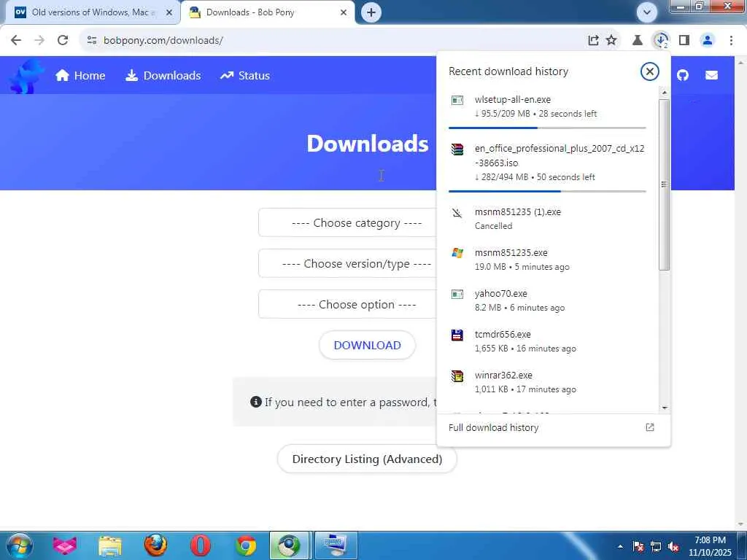This screenshot has height=560, width=747.
Task: Close the recent download history popup
Action: (x=649, y=71)
